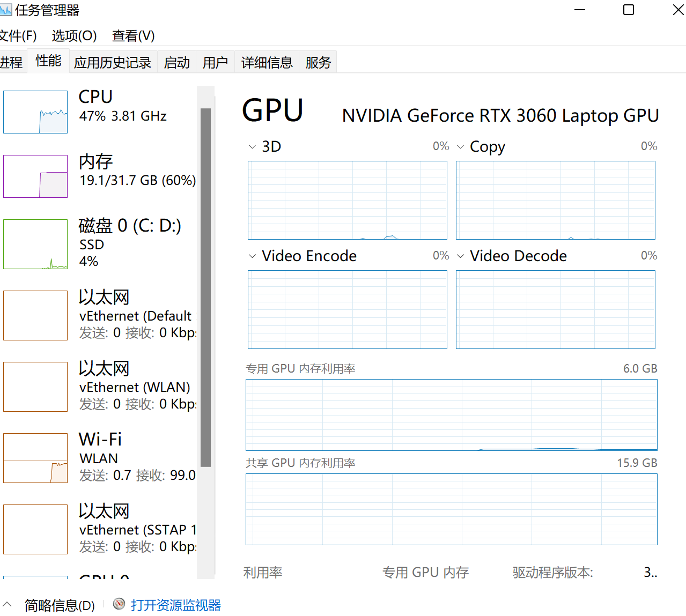Minimize the Task Manager window
Screen dimensions: 686x616
[x=580, y=10]
